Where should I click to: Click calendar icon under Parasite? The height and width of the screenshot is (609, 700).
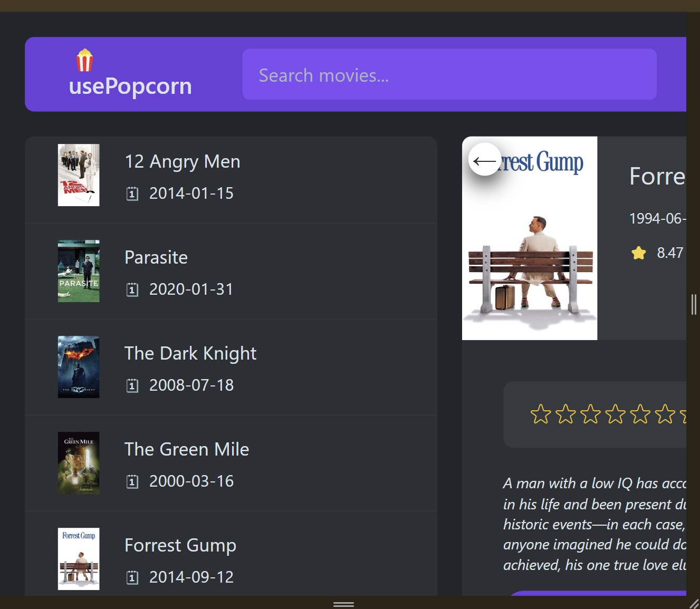point(132,290)
